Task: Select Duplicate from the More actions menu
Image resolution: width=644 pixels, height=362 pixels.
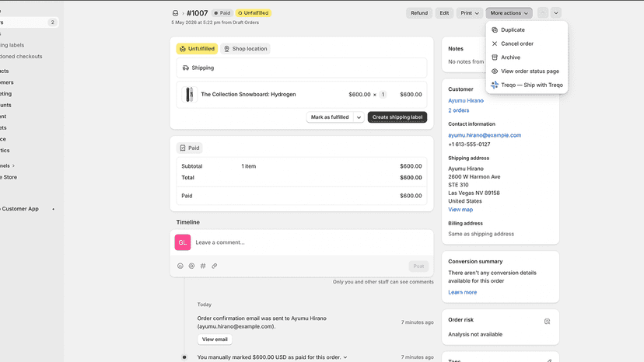Action: [x=527, y=30]
